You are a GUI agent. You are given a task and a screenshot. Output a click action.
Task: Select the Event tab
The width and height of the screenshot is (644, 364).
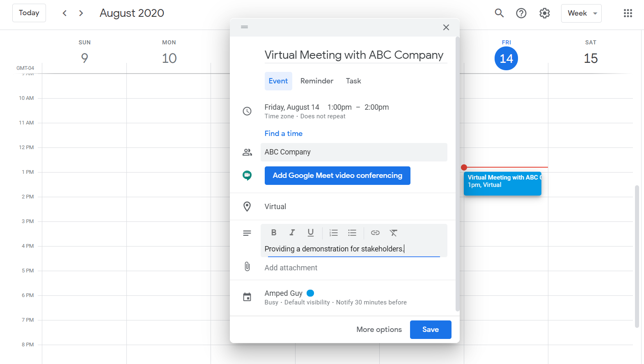click(278, 81)
